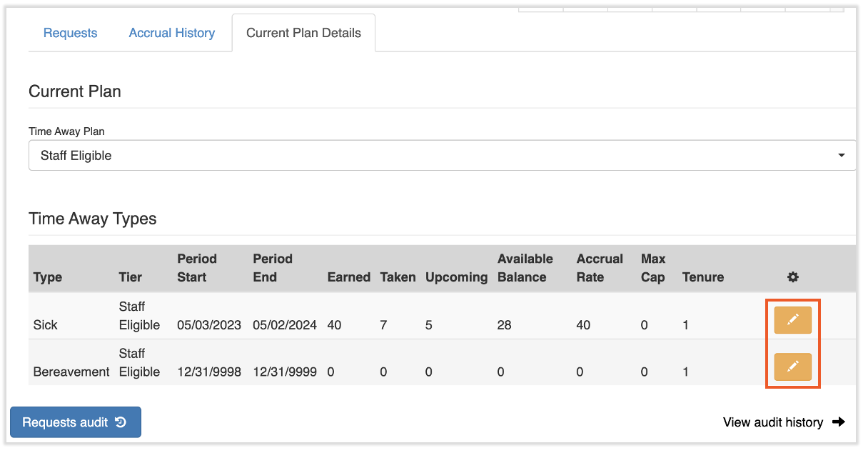Open the Time Away Plan dropdown
This screenshot has height=453, width=868.
(x=441, y=155)
